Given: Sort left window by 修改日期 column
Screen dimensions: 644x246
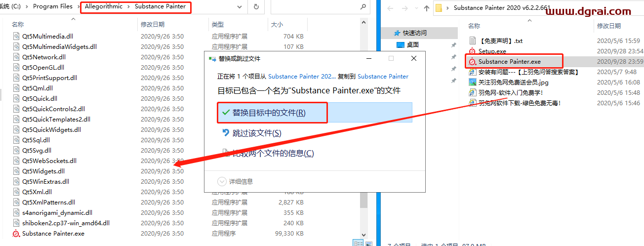Looking at the screenshot, I should tap(153, 24).
